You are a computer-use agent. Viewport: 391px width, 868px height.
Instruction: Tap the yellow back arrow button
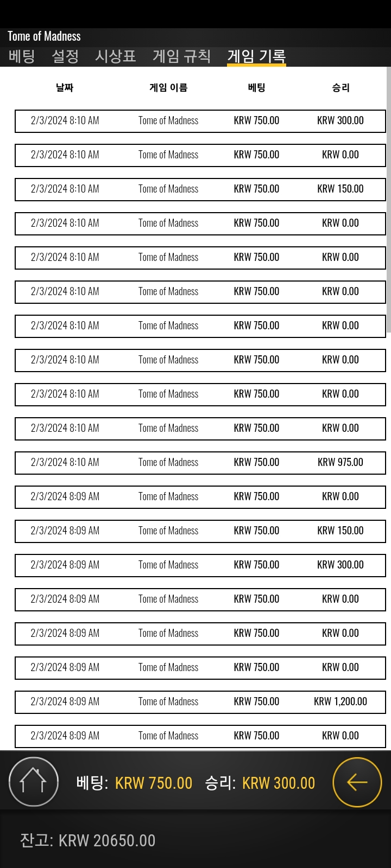[x=357, y=782]
